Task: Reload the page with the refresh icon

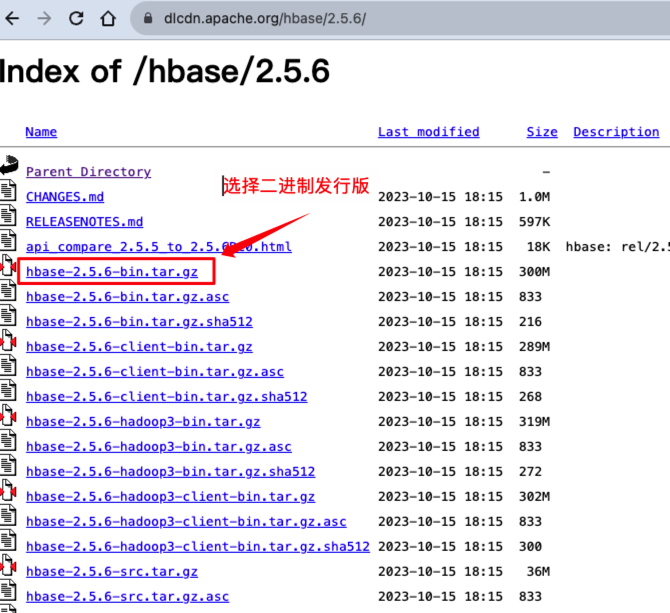Action: click(x=76, y=18)
